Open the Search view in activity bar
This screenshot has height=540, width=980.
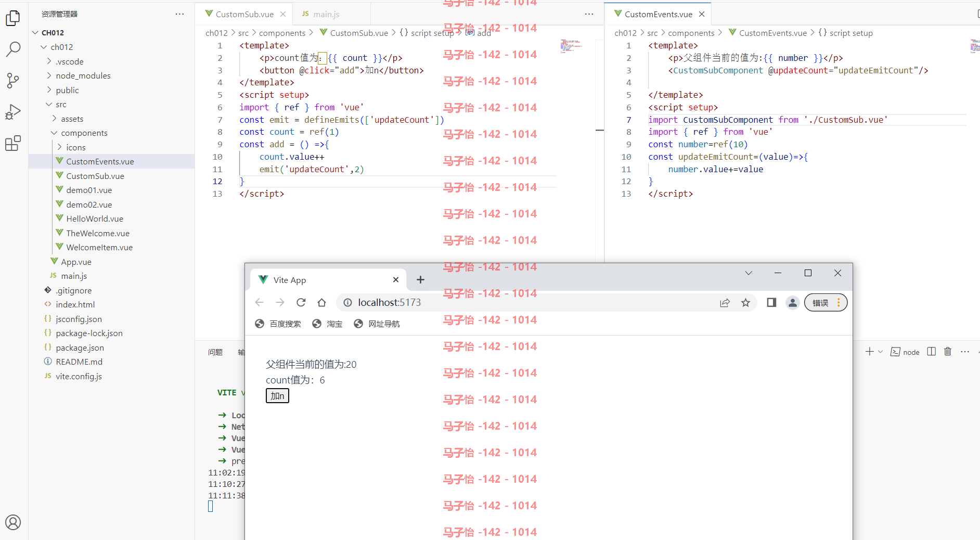pyautogui.click(x=13, y=49)
